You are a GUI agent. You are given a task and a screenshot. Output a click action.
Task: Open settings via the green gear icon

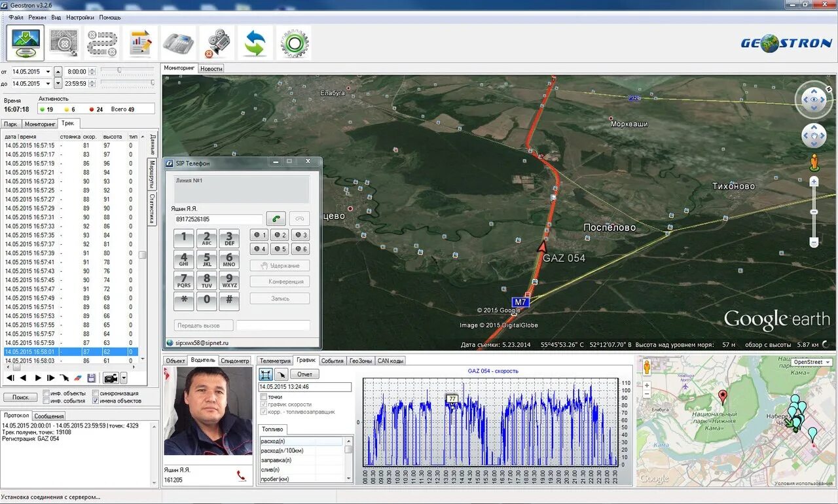pyautogui.click(x=293, y=43)
